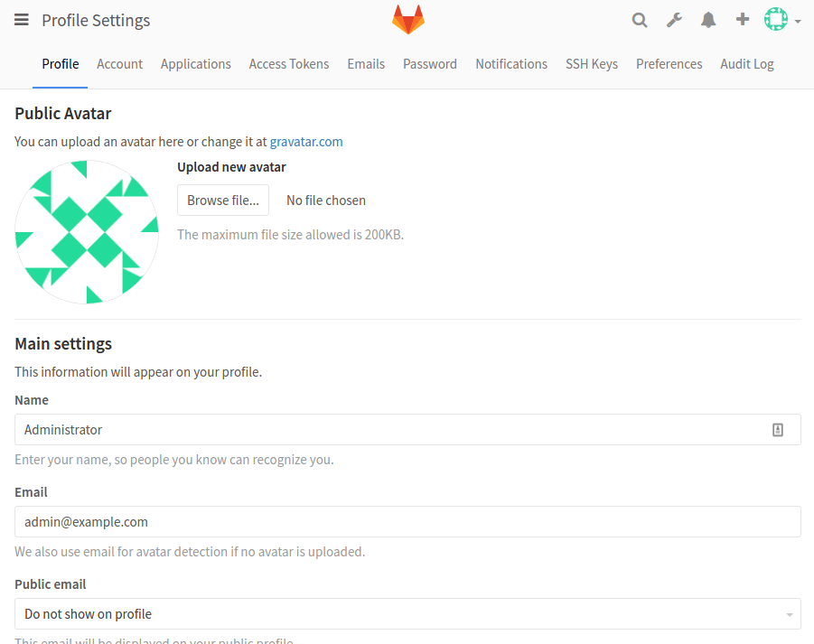Change Public email from Do not show
This screenshot has width=814, height=644.
[407, 613]
